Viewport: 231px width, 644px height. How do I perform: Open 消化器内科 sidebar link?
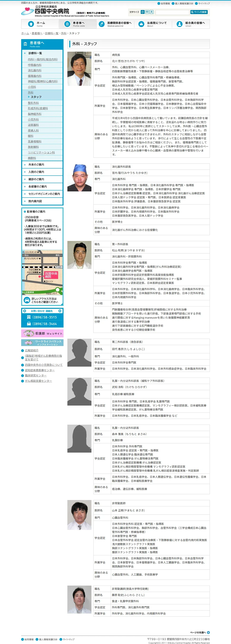[35, 71]
